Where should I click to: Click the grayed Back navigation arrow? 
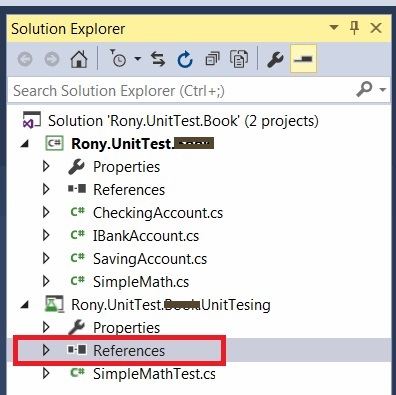25,59
